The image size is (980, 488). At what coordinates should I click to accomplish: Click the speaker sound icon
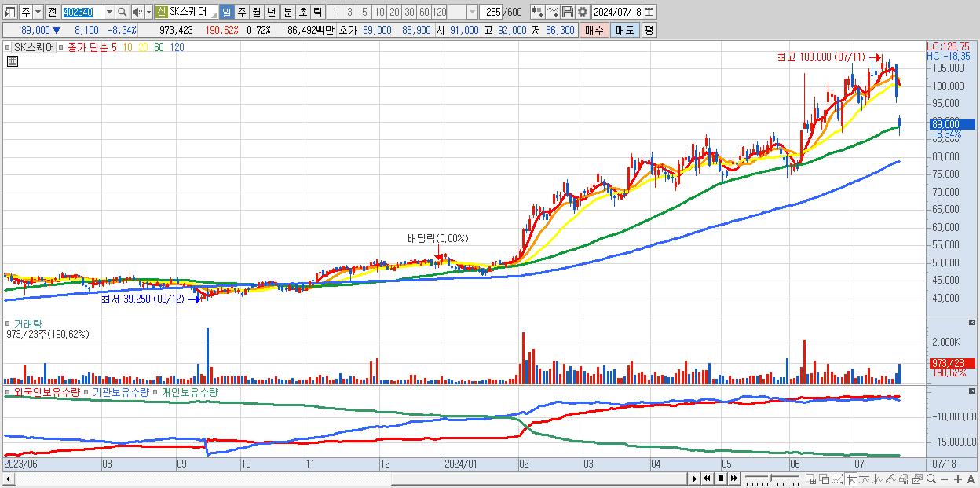pyautogui.click(x=137, y=12)
